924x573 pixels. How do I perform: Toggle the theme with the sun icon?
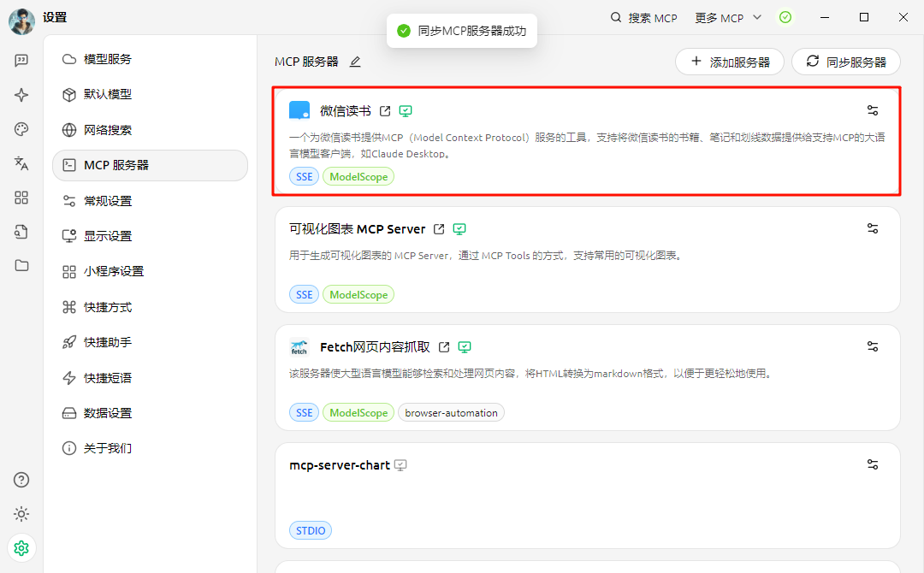click(21, 514)
